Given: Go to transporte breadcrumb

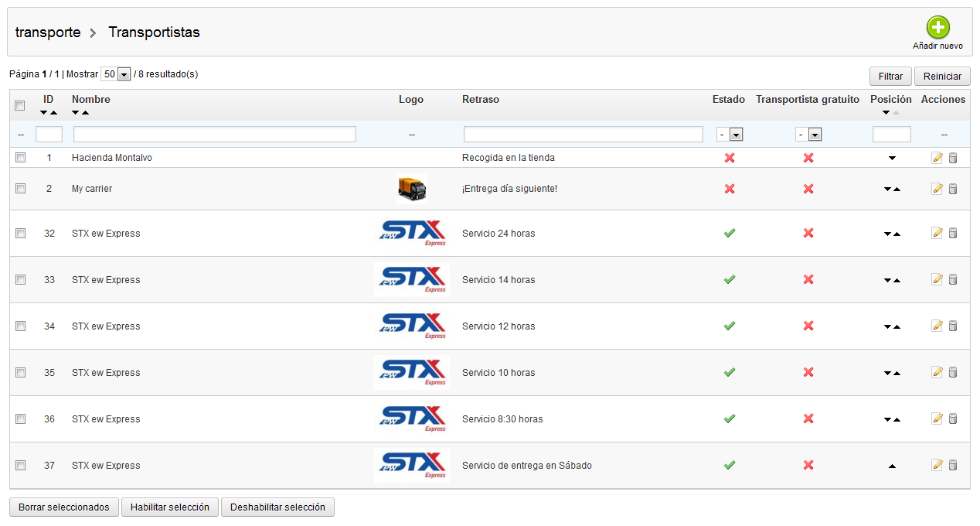Looking at the screenshot, I should pos(48,32).
